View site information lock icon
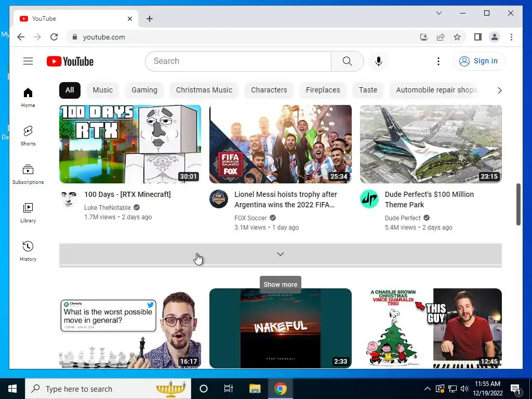This screenshot has height=399, width=532. click(x=75, y=37)
